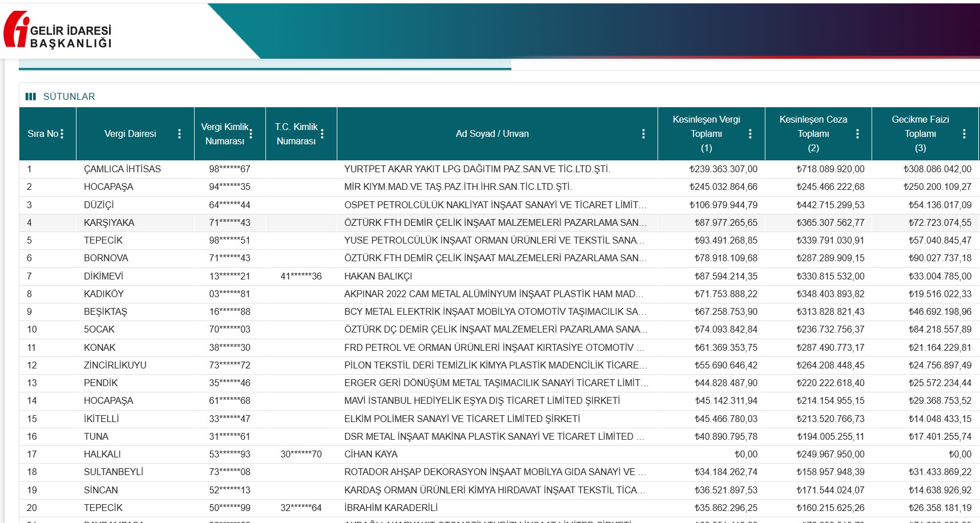Open Kesinleşen Ceza Toplamı column menu

857,133
